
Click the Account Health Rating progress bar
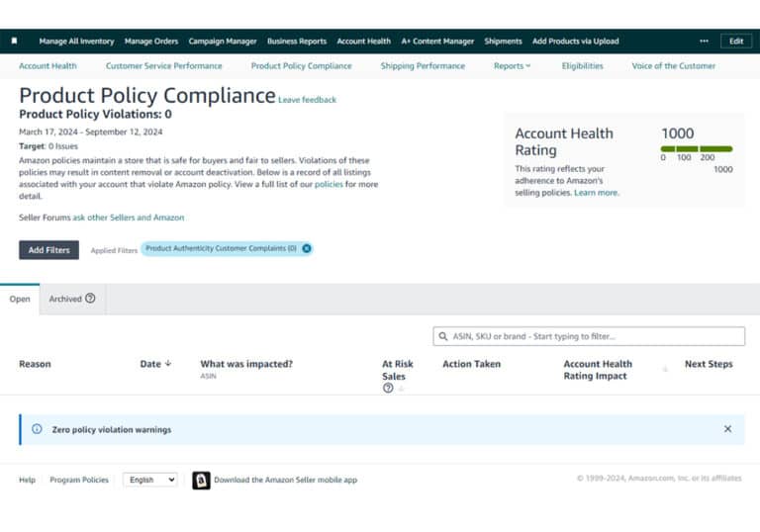point(697,148)
